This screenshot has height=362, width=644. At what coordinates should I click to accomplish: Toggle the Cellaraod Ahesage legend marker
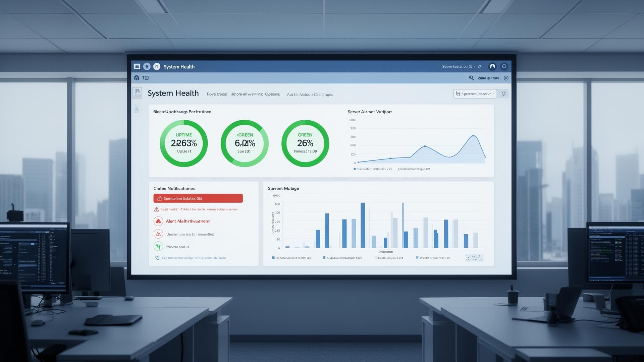click(x=399, y=169)
